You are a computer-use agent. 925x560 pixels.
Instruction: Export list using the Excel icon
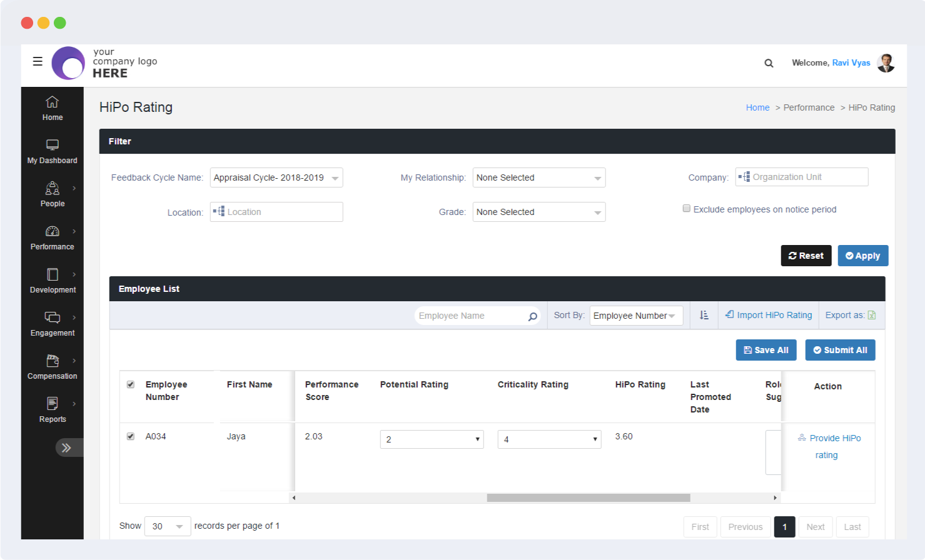[x=872, y=316]
